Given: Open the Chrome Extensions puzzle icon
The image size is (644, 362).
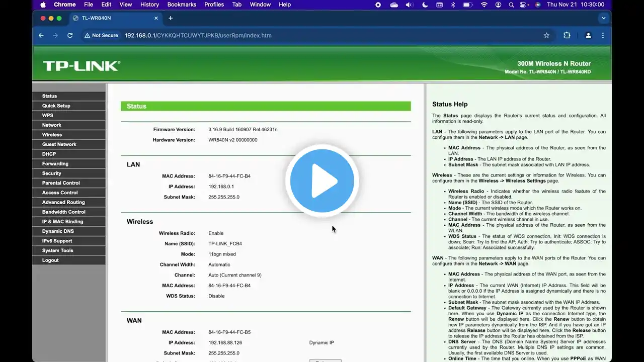Looking at the screenshot, I should click(567, 35).
